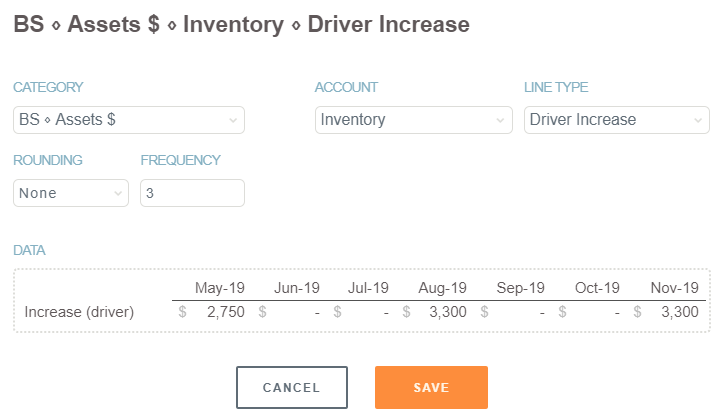Open the Category dropdown
This screenshot has width=719, height=416.
[x=128, y=120]
